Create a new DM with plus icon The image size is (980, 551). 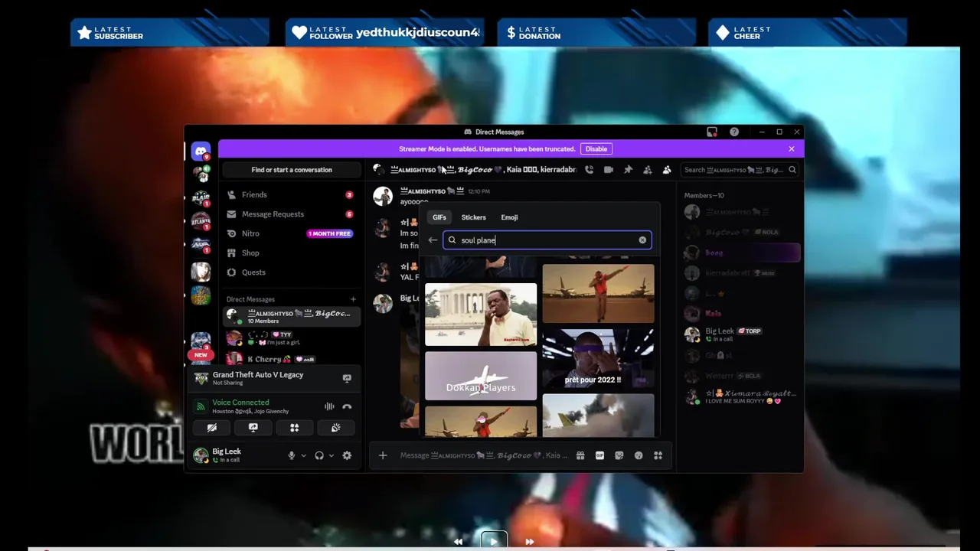pos(353,299)
